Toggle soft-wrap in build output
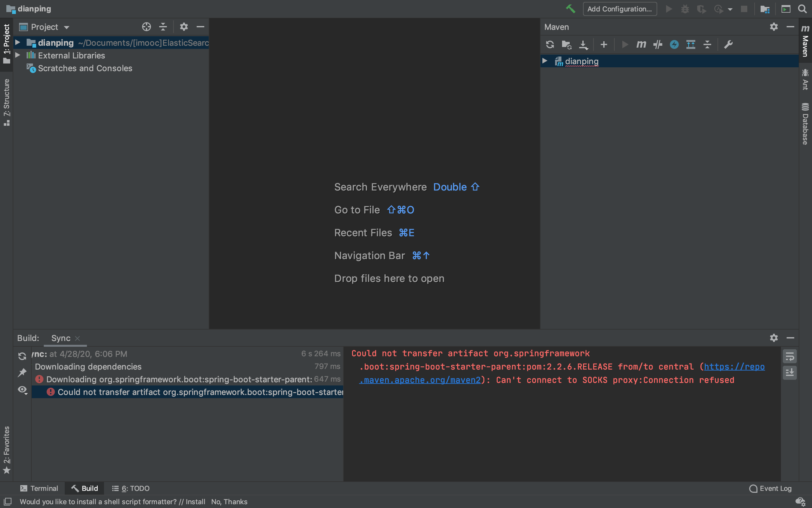Screen dimensions: 812x508 pyautogui.click(x=789, y=356)
